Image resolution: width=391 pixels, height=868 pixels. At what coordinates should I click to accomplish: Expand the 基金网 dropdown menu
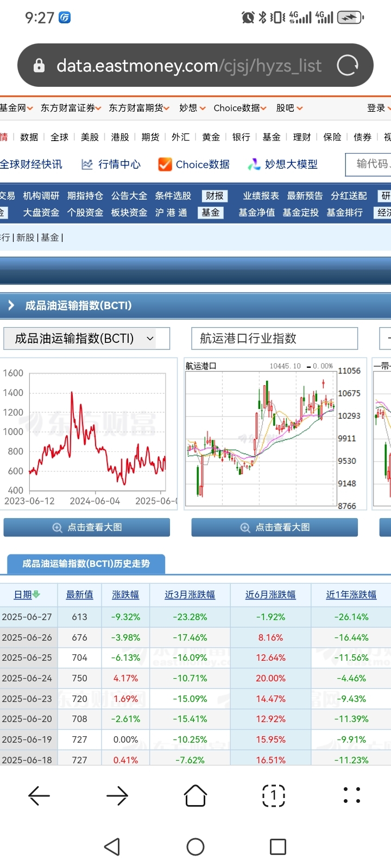tap(16, 108)
